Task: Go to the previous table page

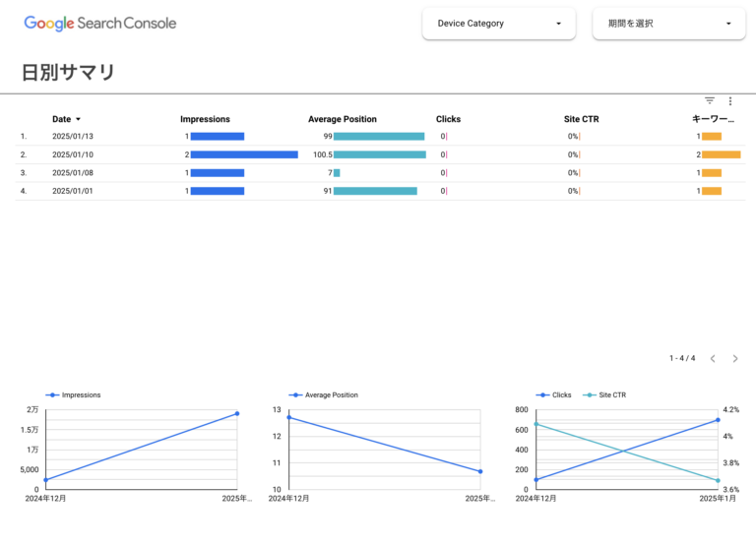Action: click(713, 359)
